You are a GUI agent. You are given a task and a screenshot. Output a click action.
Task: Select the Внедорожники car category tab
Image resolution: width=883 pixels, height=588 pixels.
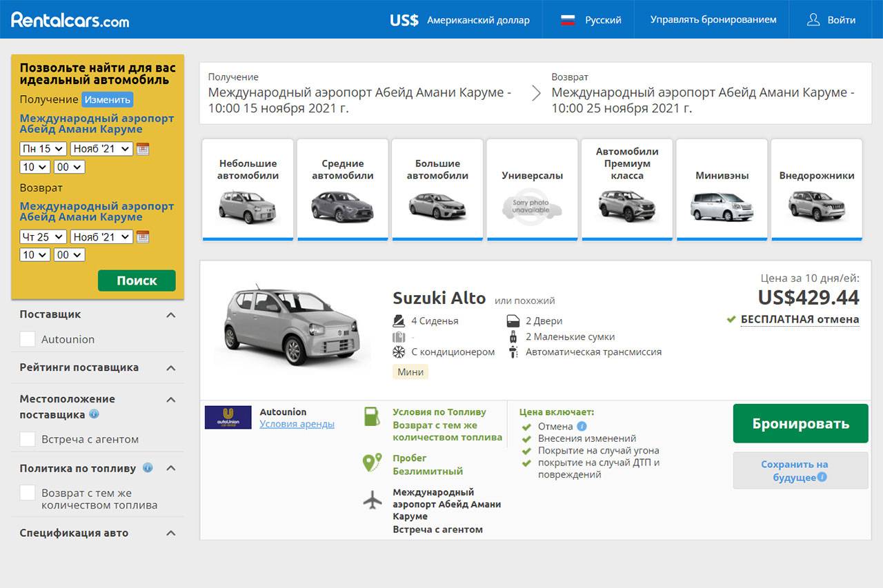(816, 190)
